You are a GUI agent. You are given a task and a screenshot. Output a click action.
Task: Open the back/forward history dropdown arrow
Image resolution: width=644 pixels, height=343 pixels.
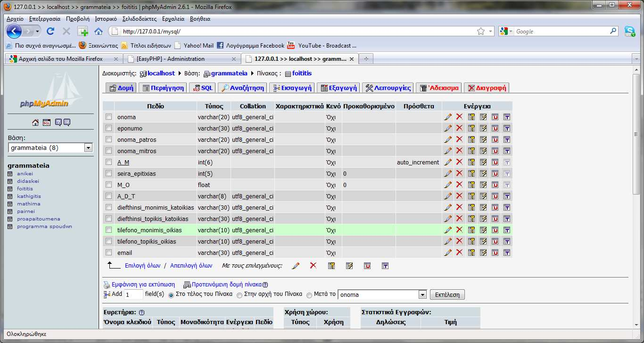(x=38, y=31)
